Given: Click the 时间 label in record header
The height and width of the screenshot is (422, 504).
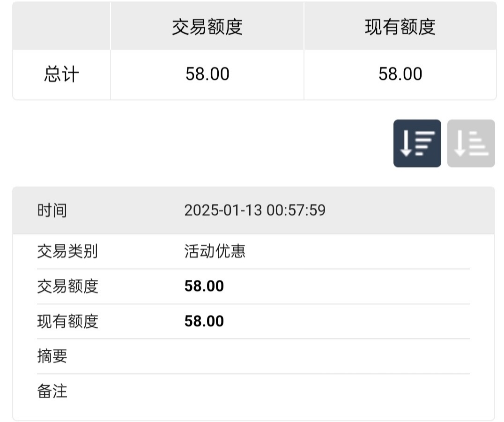Looking at the screenshot, I should click(52, 210).
